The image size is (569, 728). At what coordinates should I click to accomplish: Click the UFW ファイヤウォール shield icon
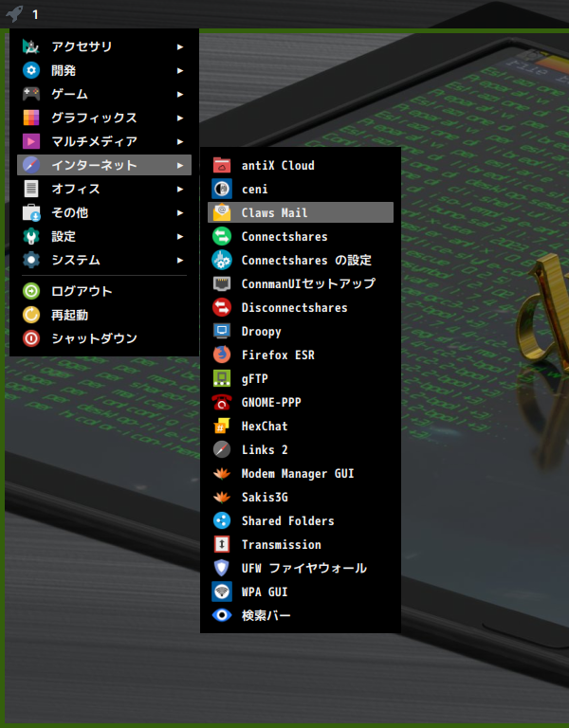tap(222, 568)
